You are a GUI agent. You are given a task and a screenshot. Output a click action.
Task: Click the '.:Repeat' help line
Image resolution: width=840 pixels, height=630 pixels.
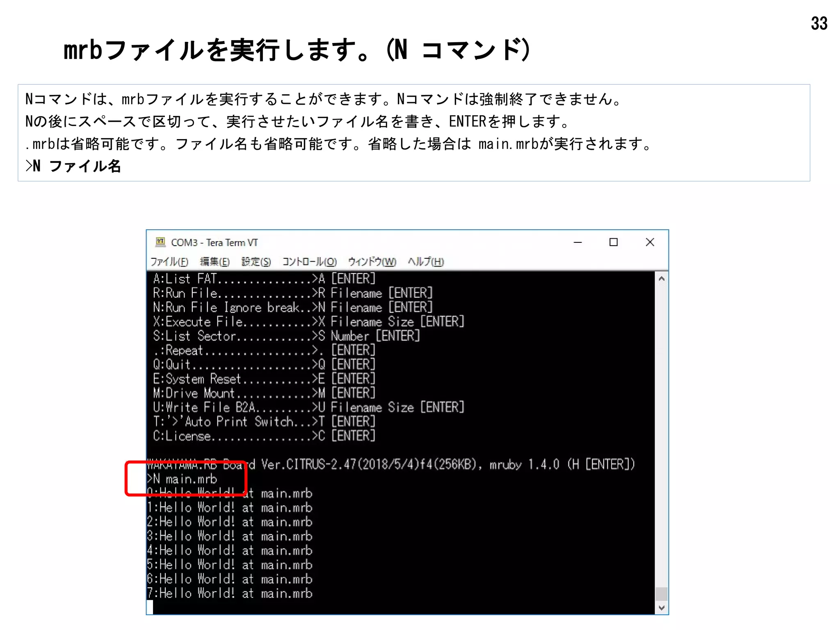pos(264,351)
